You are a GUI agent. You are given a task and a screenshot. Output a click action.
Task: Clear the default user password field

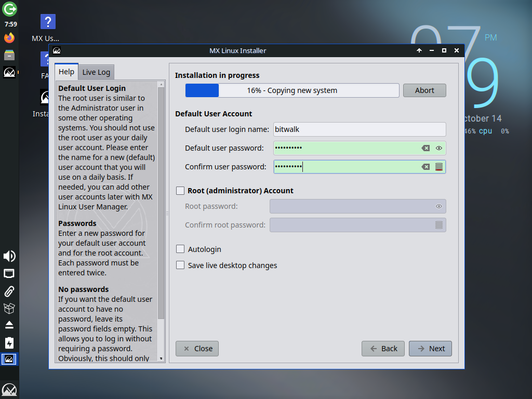coord(425,148)
